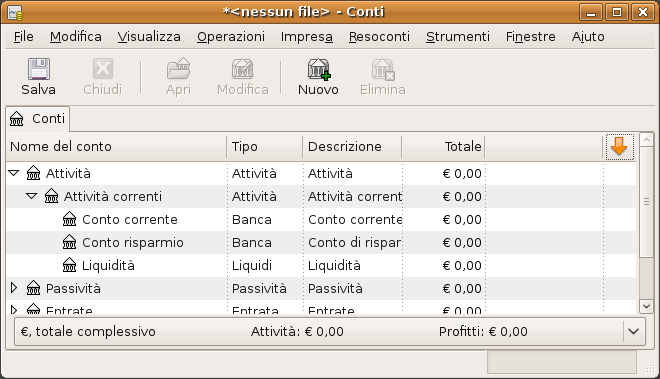Click the Modifica account toolbar icon
Viewport: 660px width, 379px height.
242,69
